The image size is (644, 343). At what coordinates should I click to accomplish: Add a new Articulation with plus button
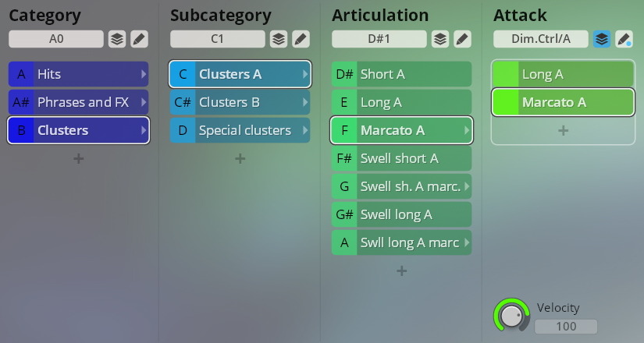pos(401,271)
